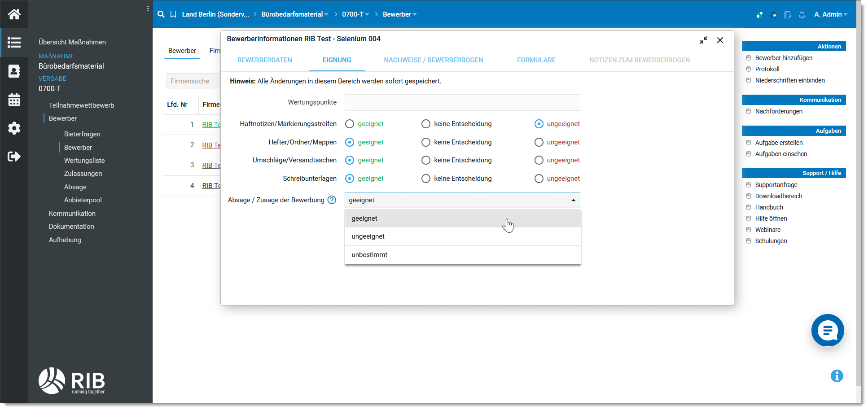Select ungeeignet for Umschläge/Versandtaschen
The image size is (868, 410).
tap(539, 160)
